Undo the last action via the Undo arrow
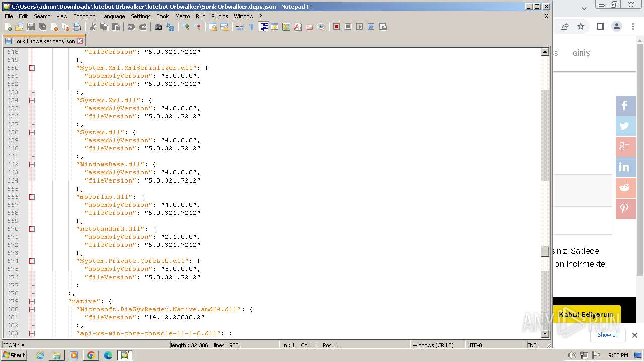Screen dimensions: 644x362 pyautogui.click(x=131, y=27)
